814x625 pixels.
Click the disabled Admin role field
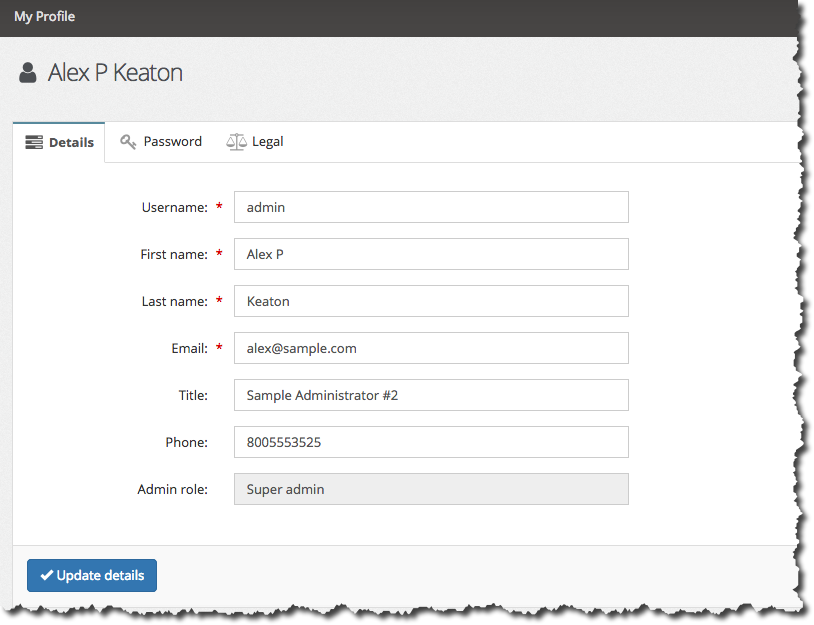point(431,489)
